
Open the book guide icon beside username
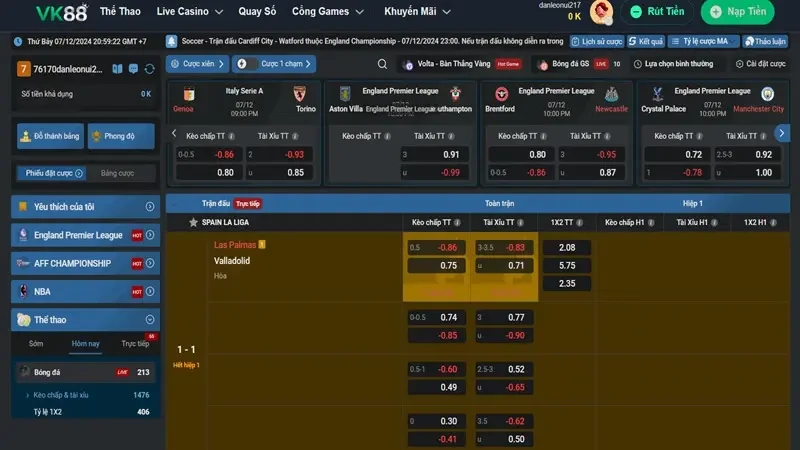118,69
